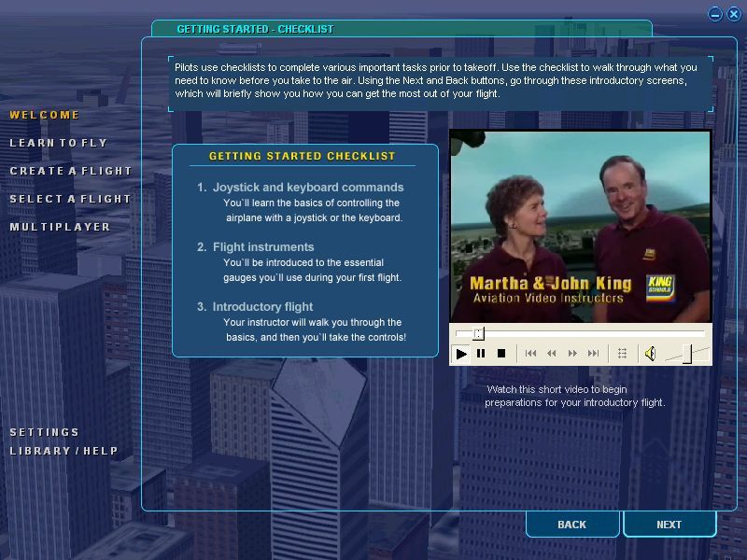Image resolution: width=747 pixels, height=560 pixels.
Task: Go to Select A Flight section
Action: [70, 199]
